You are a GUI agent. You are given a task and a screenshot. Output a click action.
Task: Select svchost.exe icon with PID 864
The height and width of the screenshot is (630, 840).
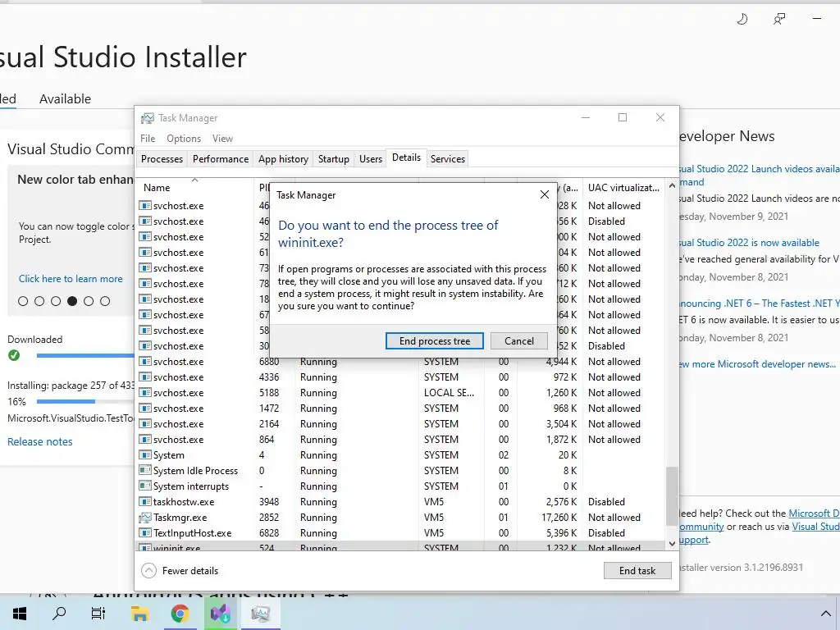click(x=144, y=440)
